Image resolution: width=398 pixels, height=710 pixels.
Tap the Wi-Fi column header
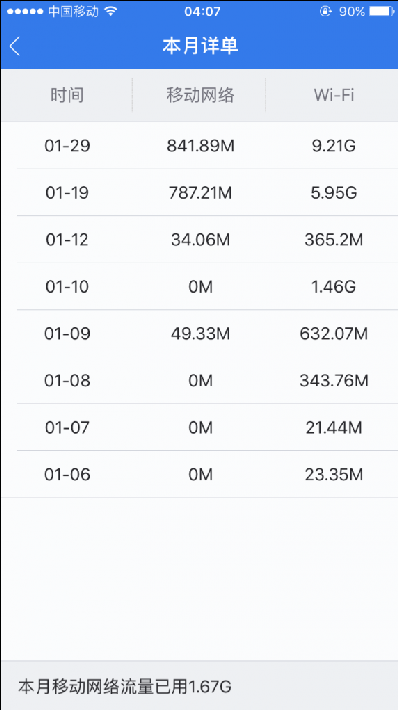333,95
